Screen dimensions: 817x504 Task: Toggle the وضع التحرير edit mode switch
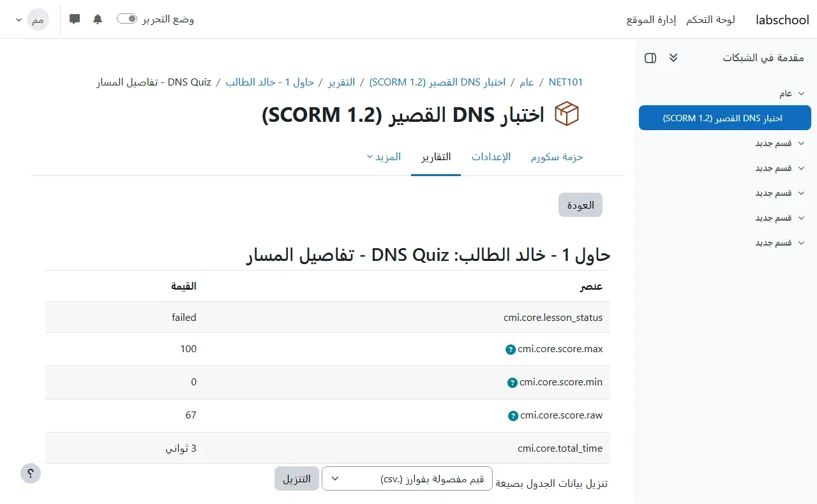127,19
